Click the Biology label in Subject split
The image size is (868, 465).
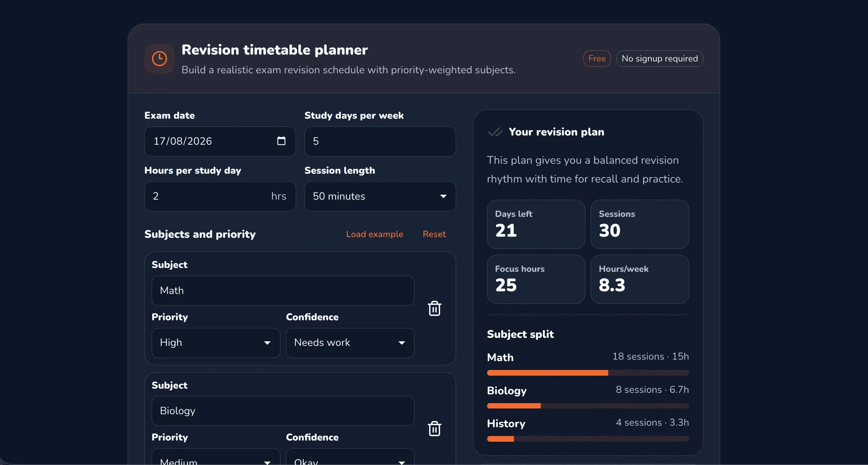pos(507,391)
